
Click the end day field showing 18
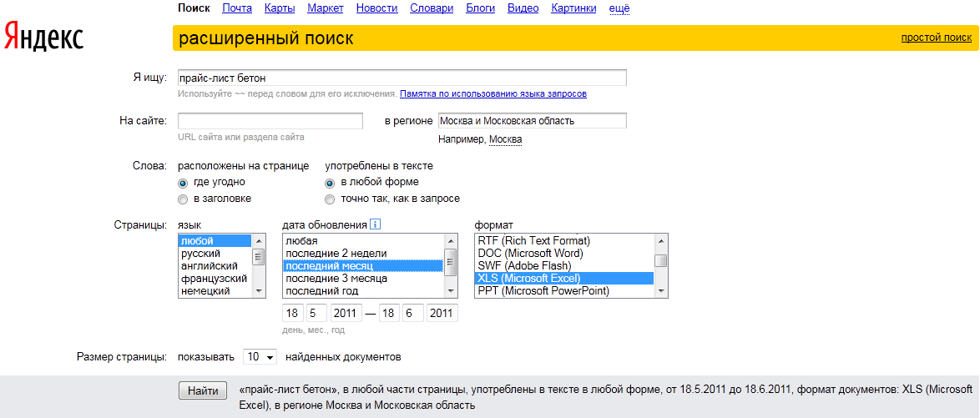click(x=389, y=313)
